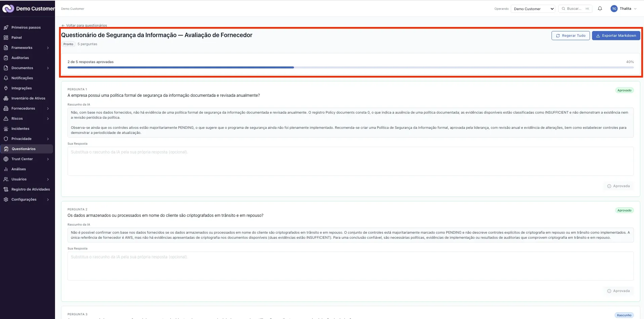The width and height of the screenshot is (644, 319).
Task: Expand the Frameworks sidebar submenu
Action: click(x=48, y=48)
